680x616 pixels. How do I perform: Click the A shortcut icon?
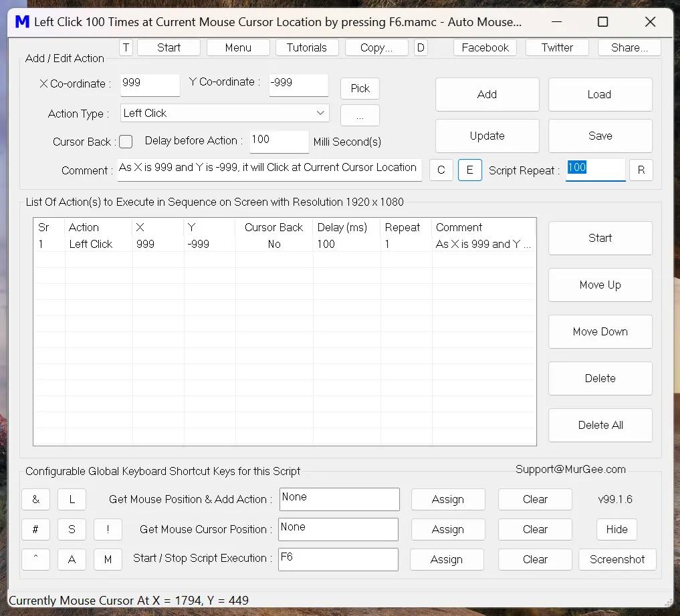point(72,559)
